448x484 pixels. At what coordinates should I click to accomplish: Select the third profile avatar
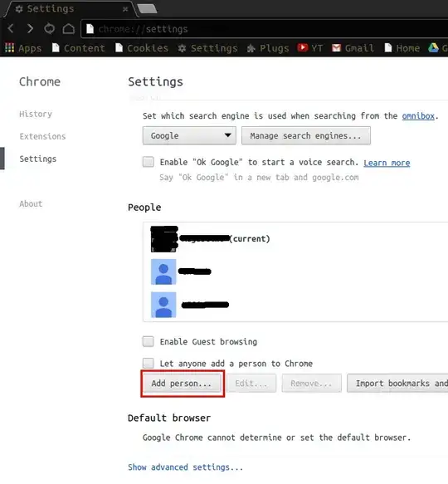(x=163, y=305)
